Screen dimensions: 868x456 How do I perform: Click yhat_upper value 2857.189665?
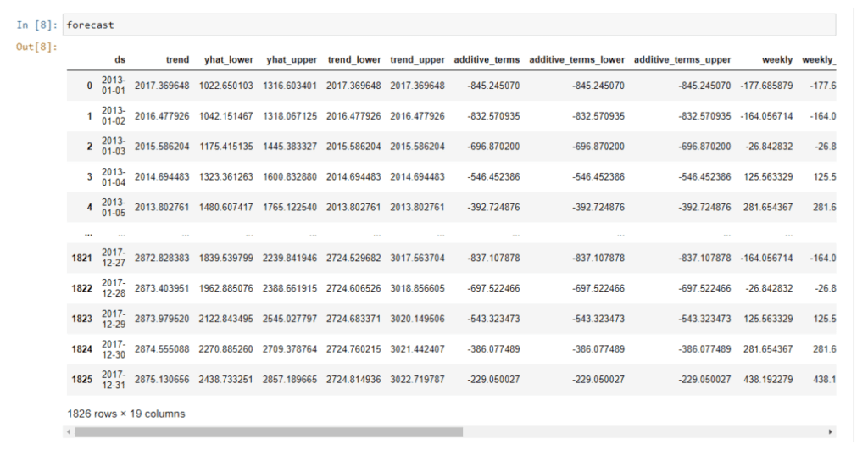tap(290, 380)
